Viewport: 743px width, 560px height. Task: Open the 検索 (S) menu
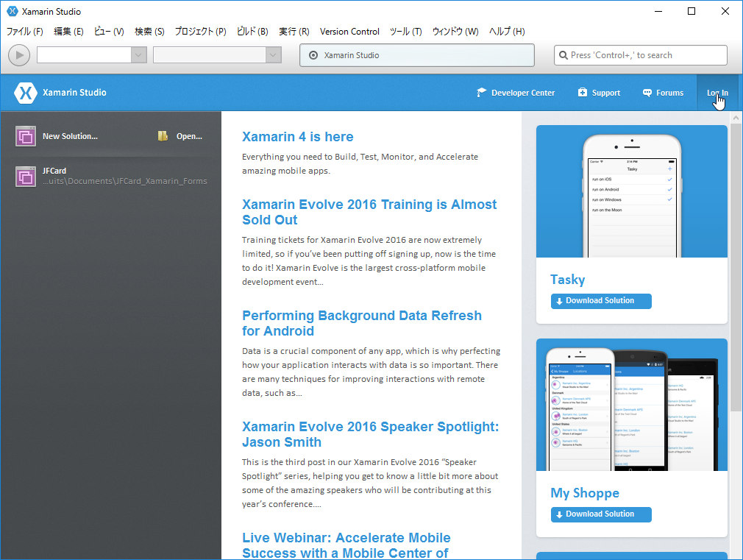[x=149, y=32]
